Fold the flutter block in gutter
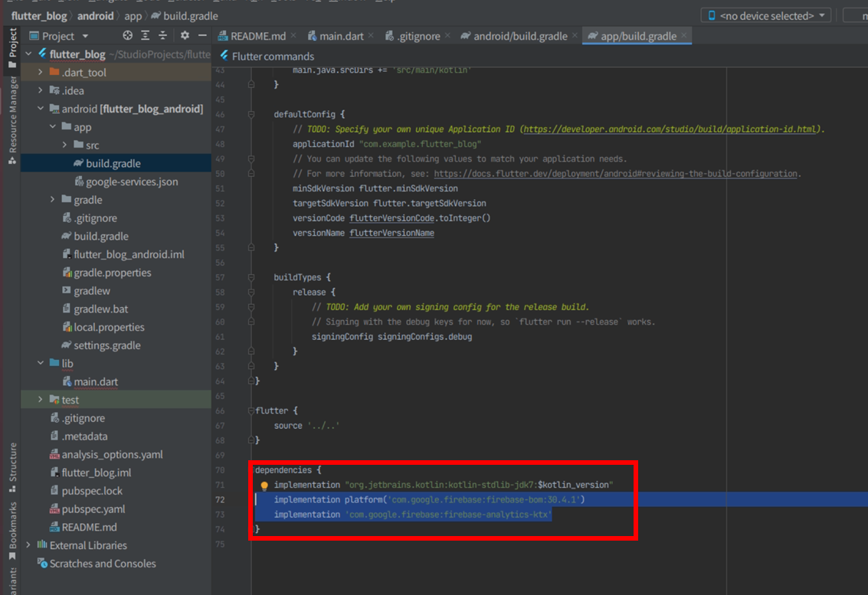The width and height of the screenshot is (868, 595). (x=251, y=410)
